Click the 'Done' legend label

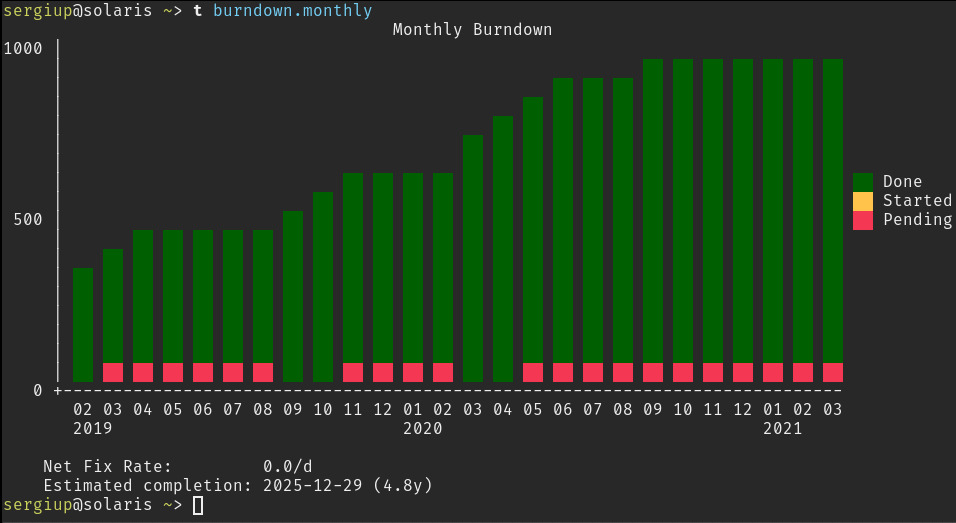902,182
